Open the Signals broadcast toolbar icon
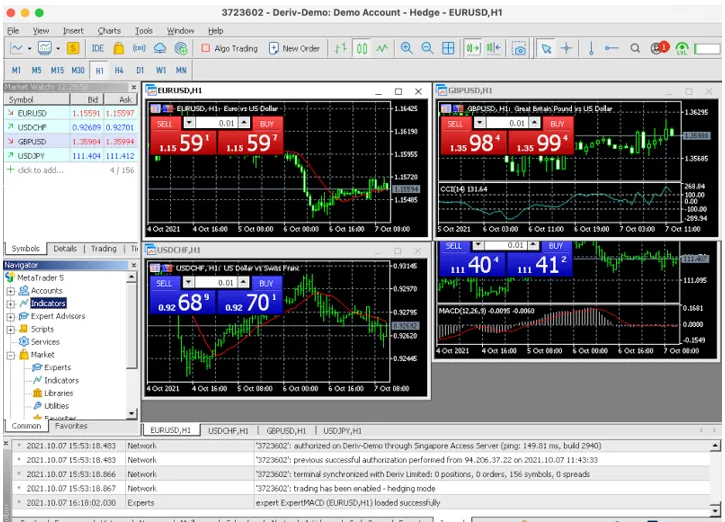 tap(139, 48)
